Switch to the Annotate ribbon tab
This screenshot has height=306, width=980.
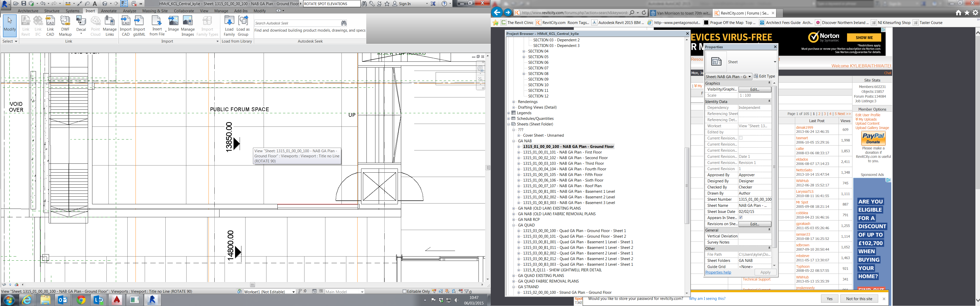click(x=109, y=11)
